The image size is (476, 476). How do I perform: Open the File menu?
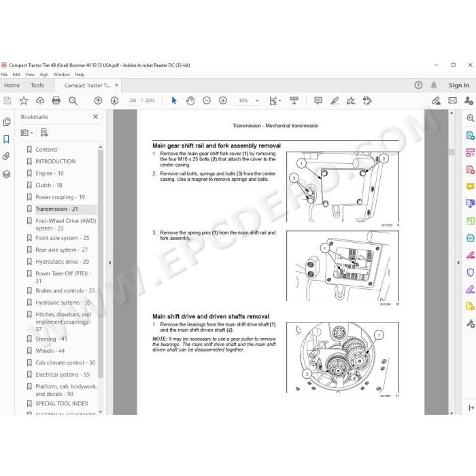[4, 74]
